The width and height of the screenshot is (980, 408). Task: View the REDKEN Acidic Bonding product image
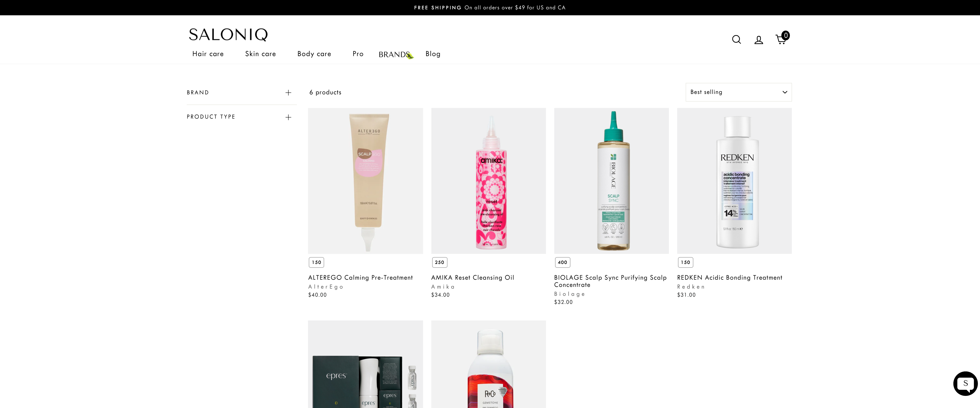tap(734, 181)
